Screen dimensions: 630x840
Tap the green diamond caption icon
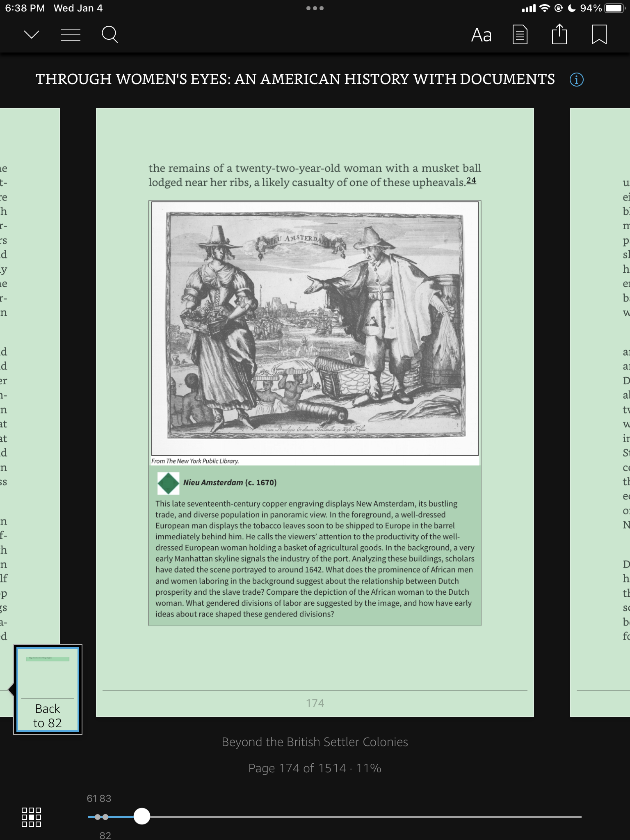[168, 483]
